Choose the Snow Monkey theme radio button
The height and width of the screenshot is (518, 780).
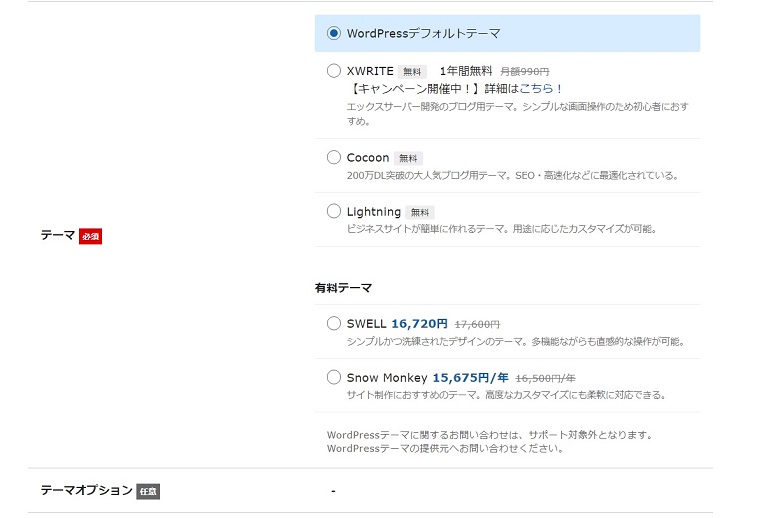pyautogui.click(x=333, y=377)
